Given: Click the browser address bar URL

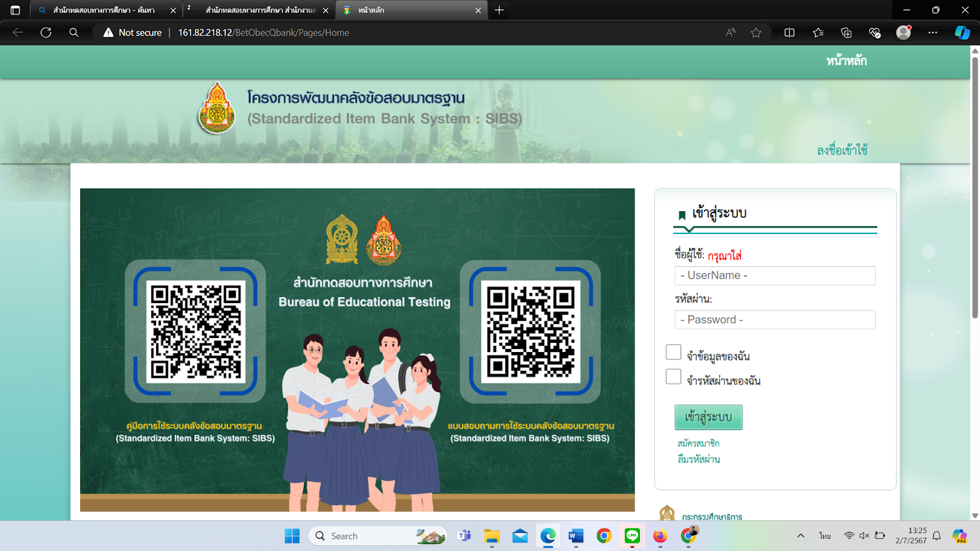Looking at the screenshot, I should coord(263,32).
